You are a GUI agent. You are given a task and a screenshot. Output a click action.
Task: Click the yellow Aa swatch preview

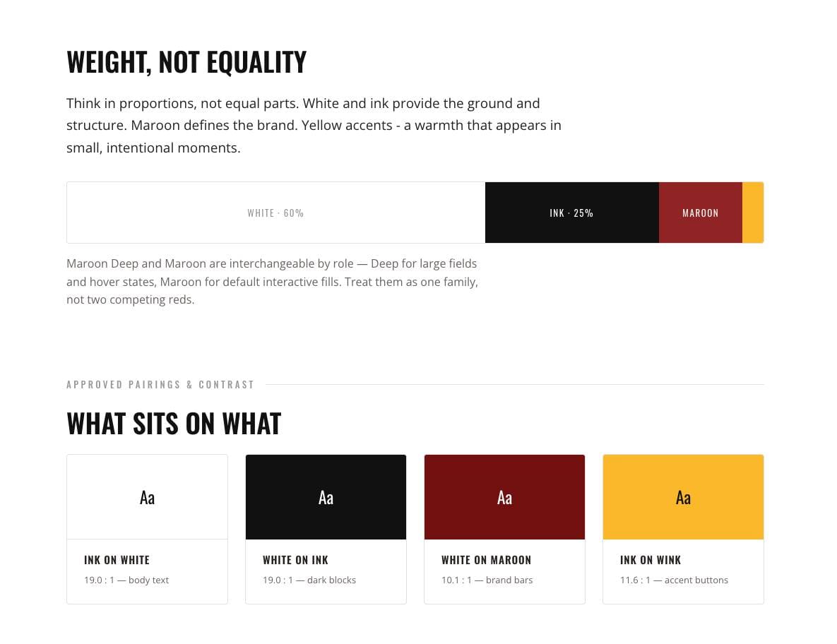click(x=683, y=496)
